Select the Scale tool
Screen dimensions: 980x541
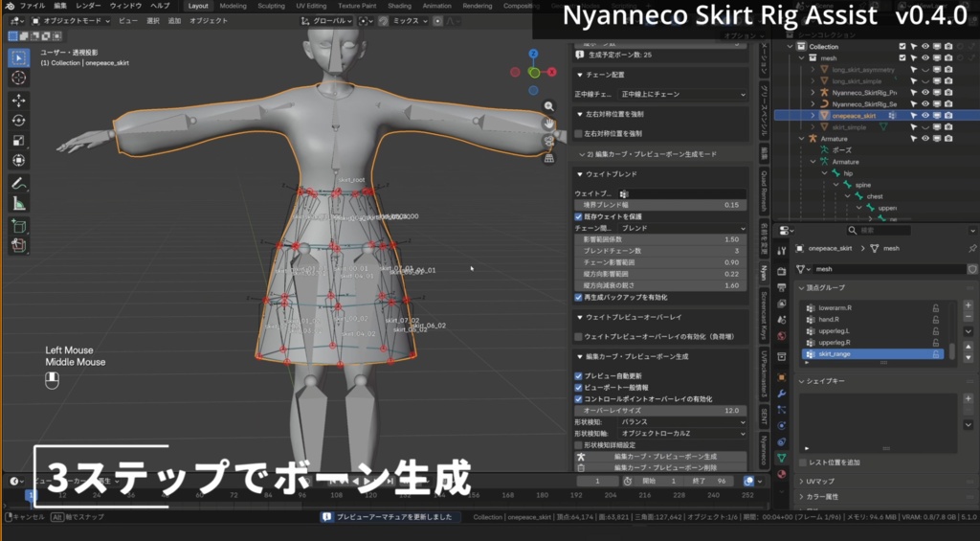(18, 141)
